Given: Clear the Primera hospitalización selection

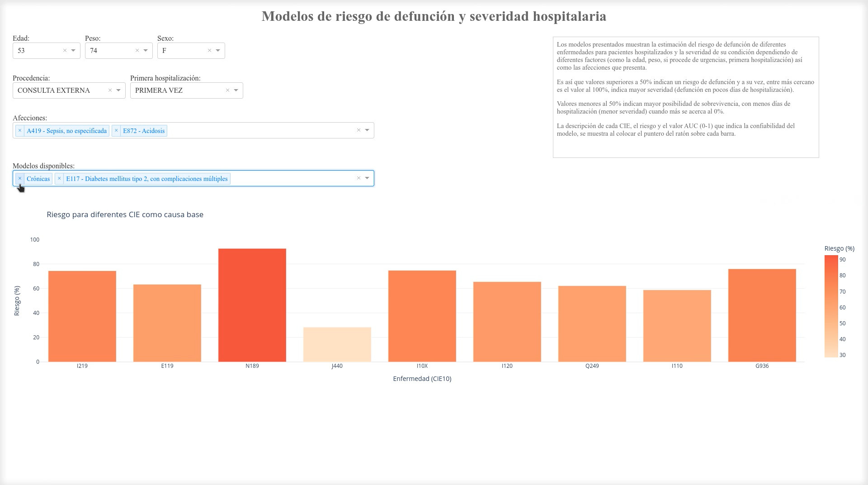Looking at the screenshot, I should click(227, 90).
